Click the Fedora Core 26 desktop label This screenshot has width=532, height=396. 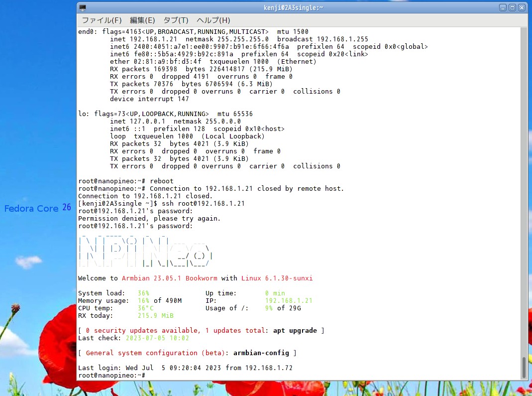37,208
